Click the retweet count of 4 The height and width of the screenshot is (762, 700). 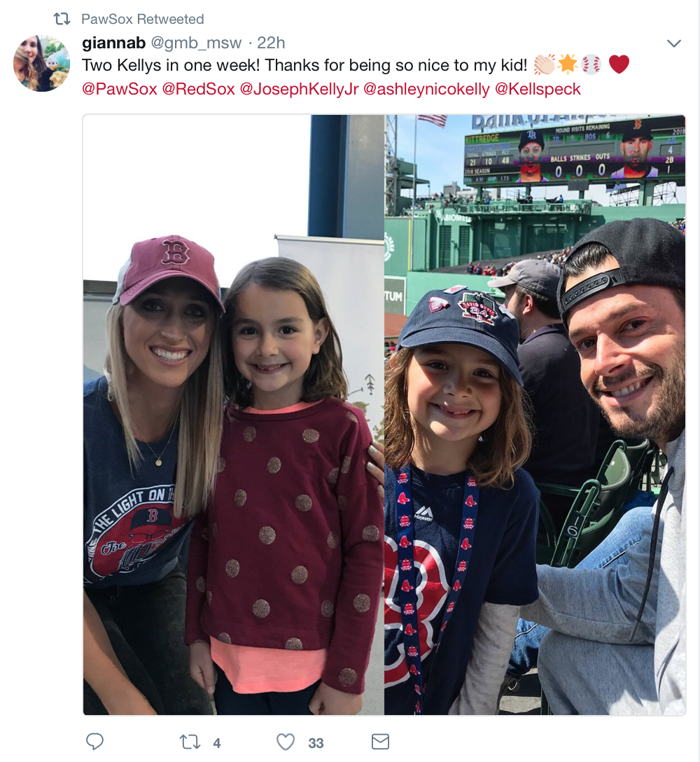click(217, 743)
